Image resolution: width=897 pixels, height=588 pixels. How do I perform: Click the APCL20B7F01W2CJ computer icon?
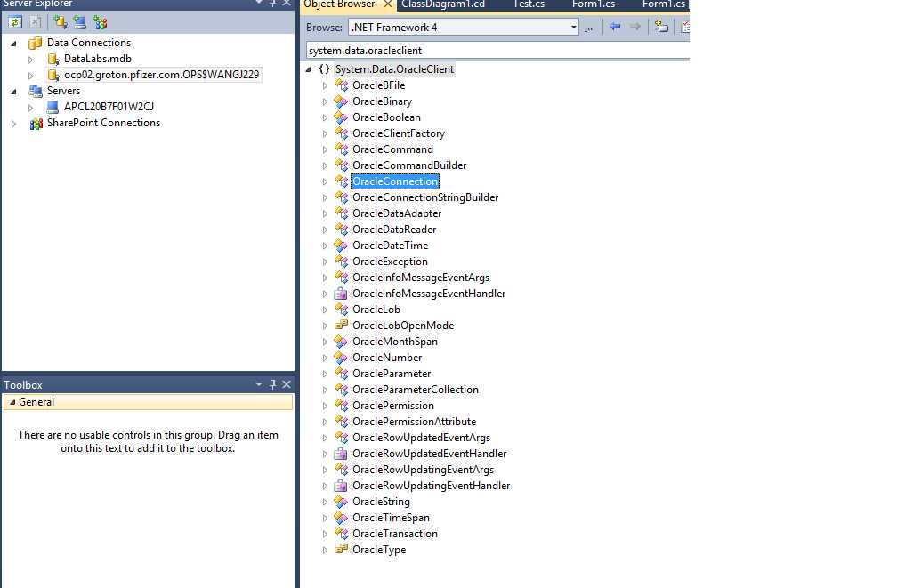53,107
